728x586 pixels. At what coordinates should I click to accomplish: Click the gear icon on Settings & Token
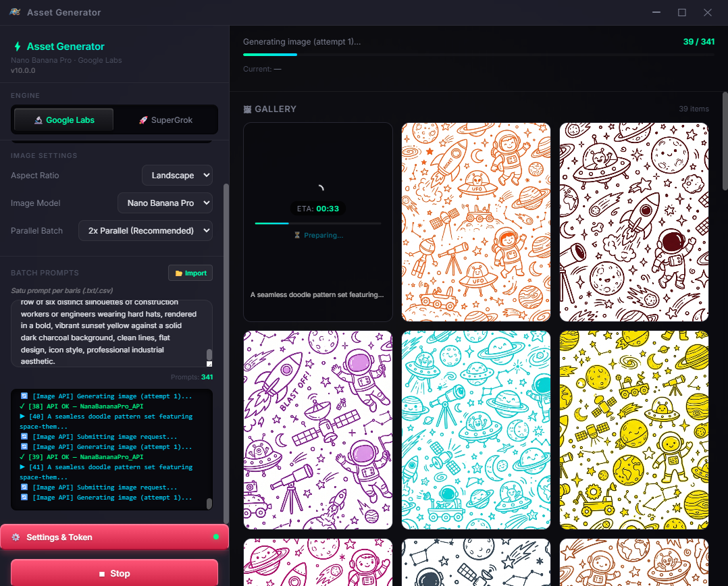(x=16, y=537)
